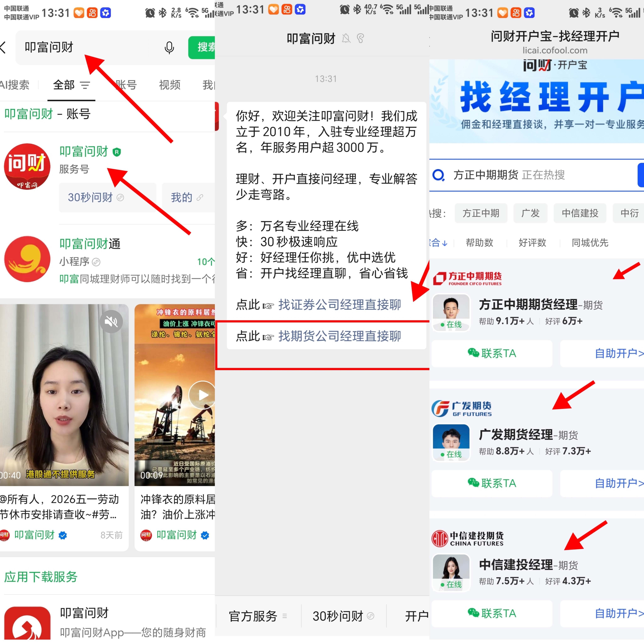Screen dimensions: 644x644
Task: Tap the Bluetooth status icon in middle screen
Action: coord(357,9)
